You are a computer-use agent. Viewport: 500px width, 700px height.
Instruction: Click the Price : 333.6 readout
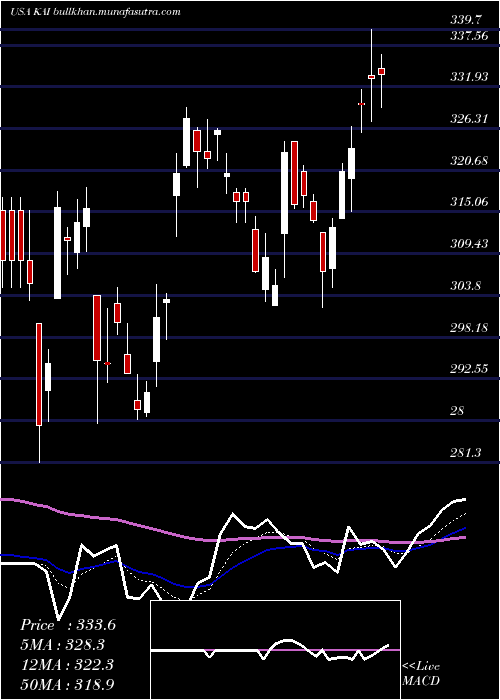(68, 625)
